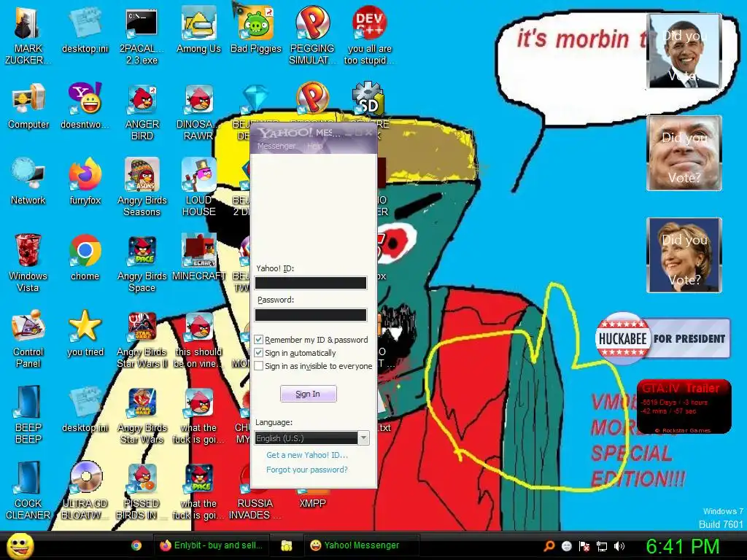747x560 pixels.
Task: Click Get a new Yahoo! ID link
Action: [307, 455]
